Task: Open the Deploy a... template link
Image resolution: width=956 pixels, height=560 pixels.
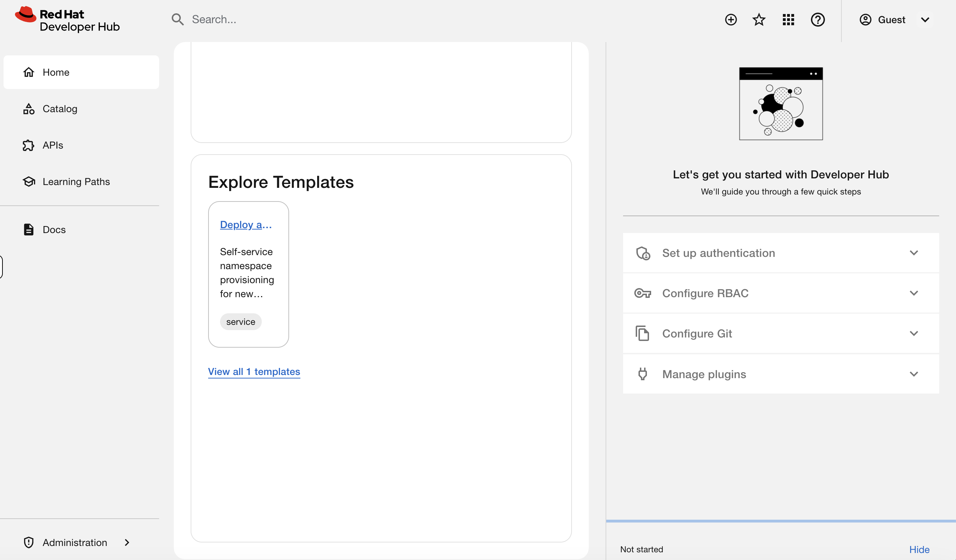Action: [x=246, y=225]
